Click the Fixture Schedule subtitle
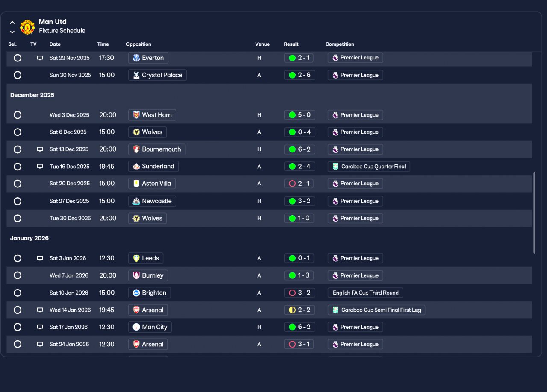This screenshot has width=547, height=392. pos(62,31)
